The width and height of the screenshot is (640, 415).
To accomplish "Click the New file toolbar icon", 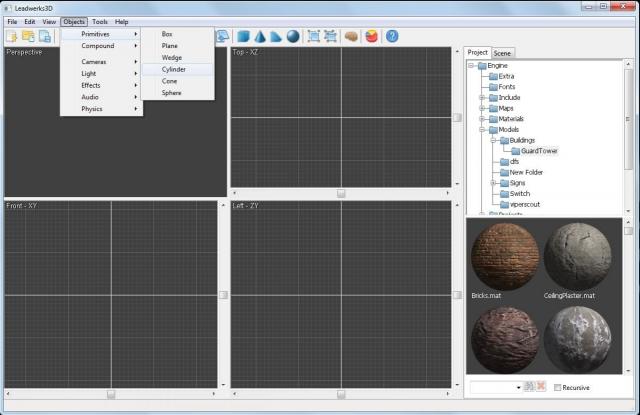I will pos(12,37).
